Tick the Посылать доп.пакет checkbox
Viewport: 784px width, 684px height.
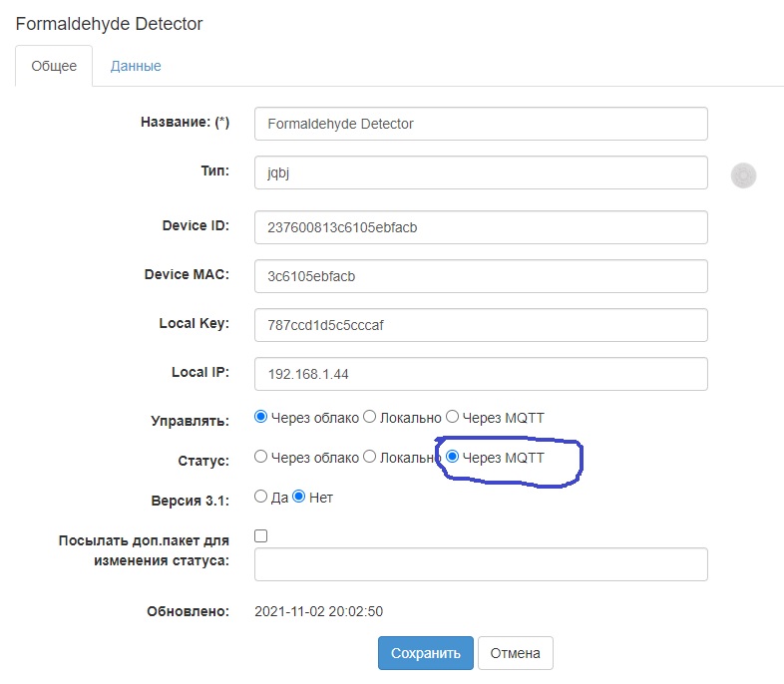click(x=261, y=535)
